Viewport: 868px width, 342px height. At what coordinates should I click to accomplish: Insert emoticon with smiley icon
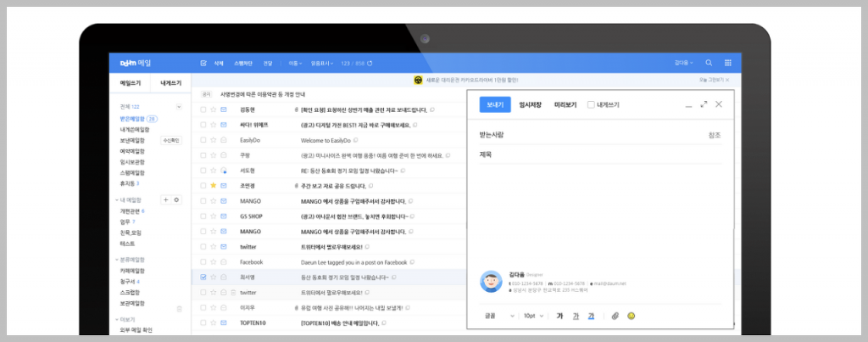coord(631,316)
